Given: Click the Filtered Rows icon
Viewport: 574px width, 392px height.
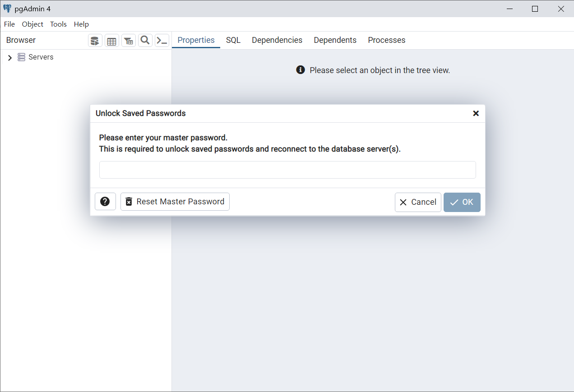Looking at the screenshot, I should (x=129, y=41).
